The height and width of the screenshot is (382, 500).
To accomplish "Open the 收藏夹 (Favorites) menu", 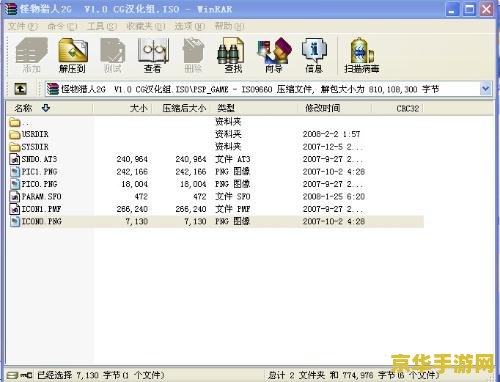I will [145, 26].
